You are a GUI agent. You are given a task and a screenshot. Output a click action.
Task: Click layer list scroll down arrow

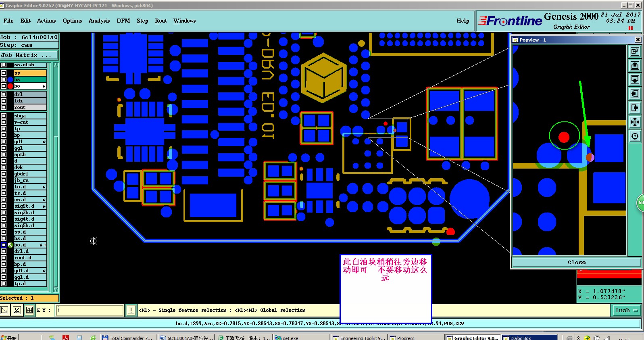pyautogui.click(x=56, y=290)
